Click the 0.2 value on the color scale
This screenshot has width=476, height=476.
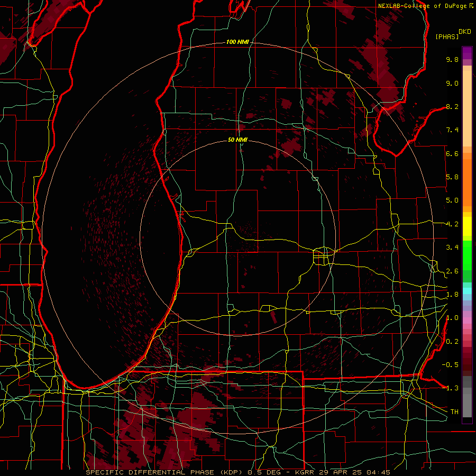452,342
